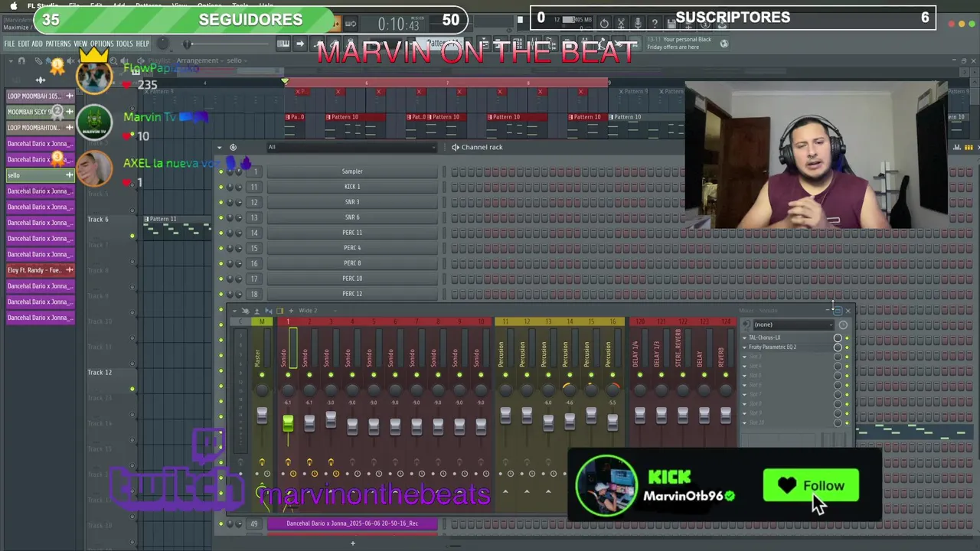Click the microphone recording icon in top toolbar
The width and height of the screenshot is (980, 551).
click(638, 24)
